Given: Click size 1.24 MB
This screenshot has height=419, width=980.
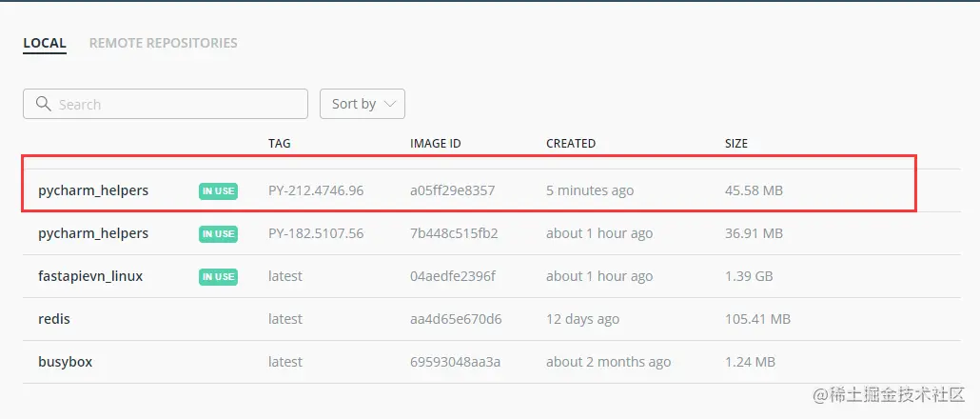Looking at the screenshot, I should click(x=750, y=362).
